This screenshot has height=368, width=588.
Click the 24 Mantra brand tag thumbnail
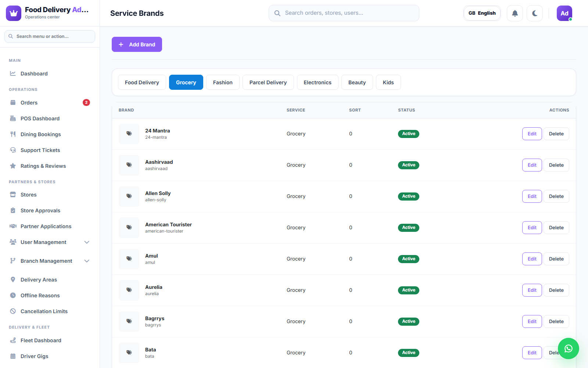click(129, 134)
